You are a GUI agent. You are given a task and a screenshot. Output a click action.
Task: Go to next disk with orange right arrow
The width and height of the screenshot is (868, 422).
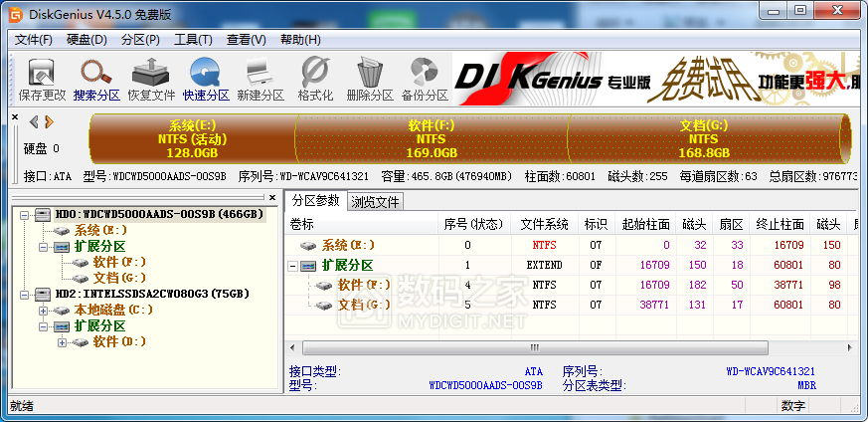pos(49,121)
